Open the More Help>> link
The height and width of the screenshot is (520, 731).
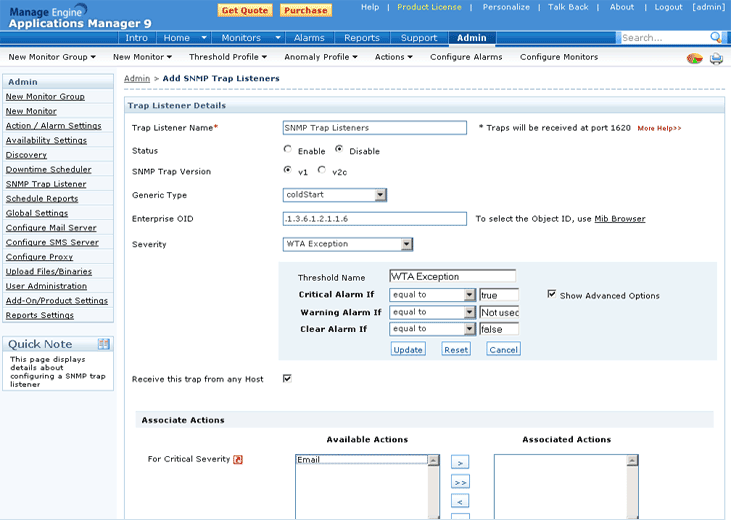pyautogui.click(x=659, y=128)
